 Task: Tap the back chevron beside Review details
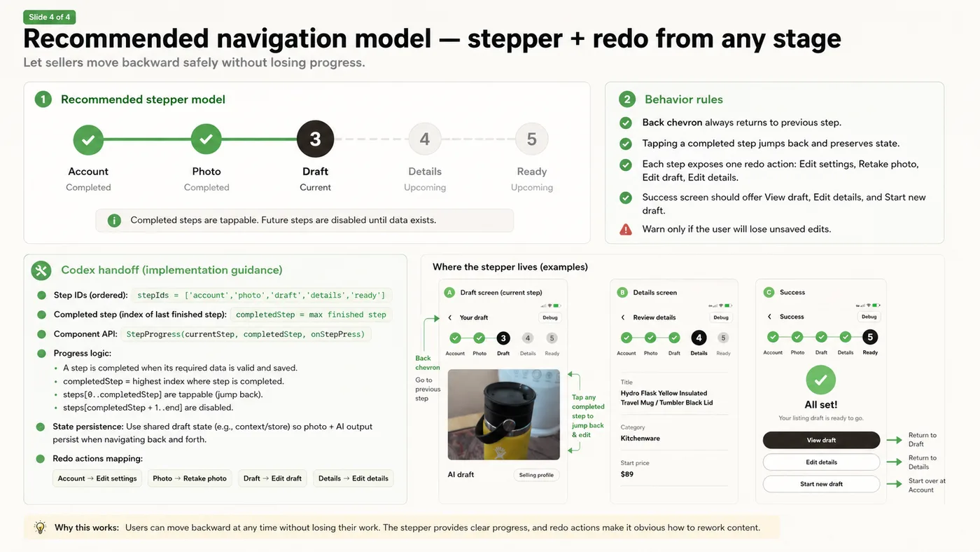(x=623, y=317)
